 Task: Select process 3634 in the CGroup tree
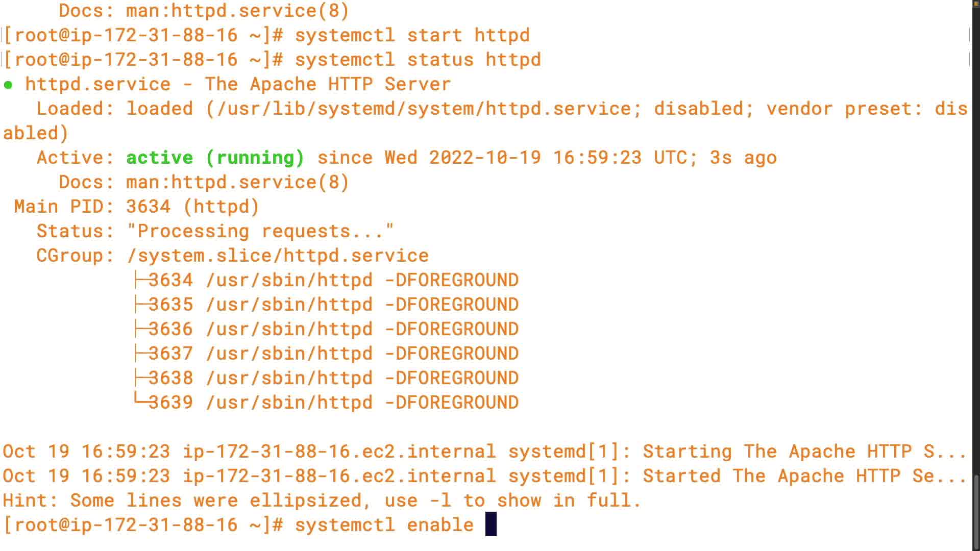point(171,280)
